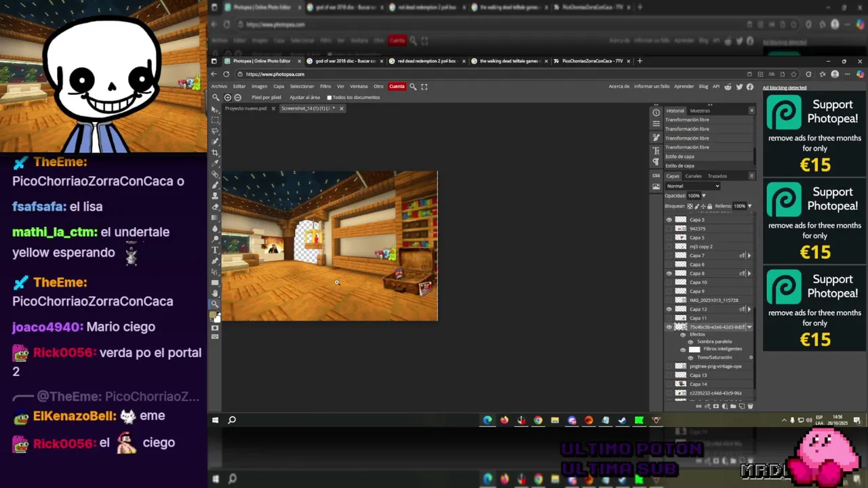
Task: Switch to Trazados tab
Action: 717,176
